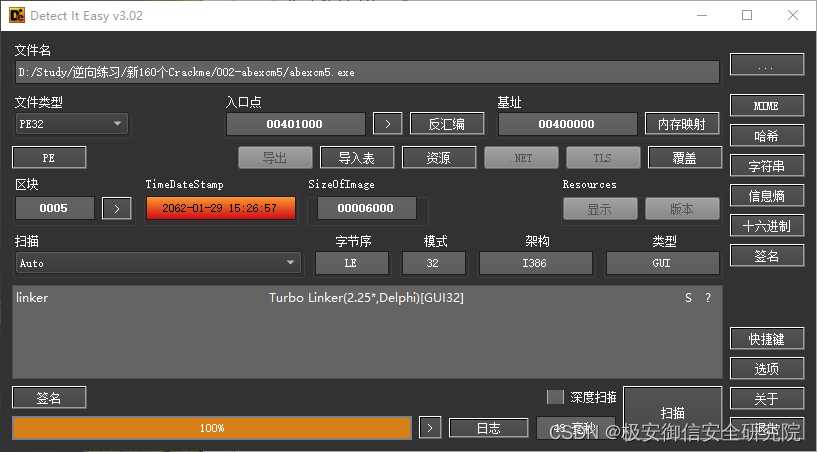
Task: Open the 字符串 (strings) viewer
Action: point(766,166)
